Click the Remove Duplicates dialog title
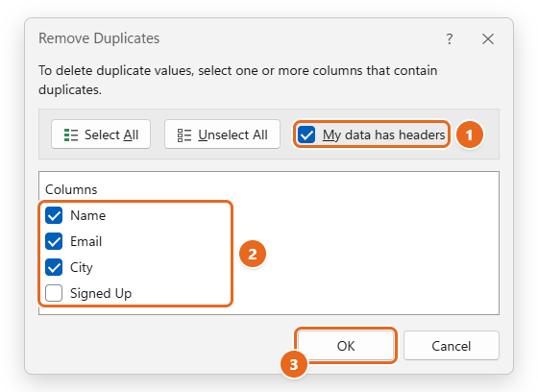Viewport: 538px width, 392px height. [99, 38]
